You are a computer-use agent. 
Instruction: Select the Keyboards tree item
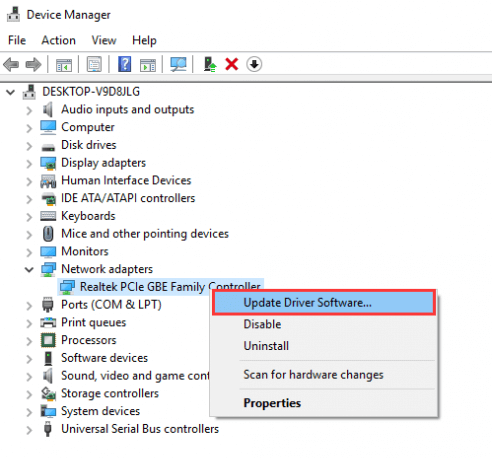(88, 216)
